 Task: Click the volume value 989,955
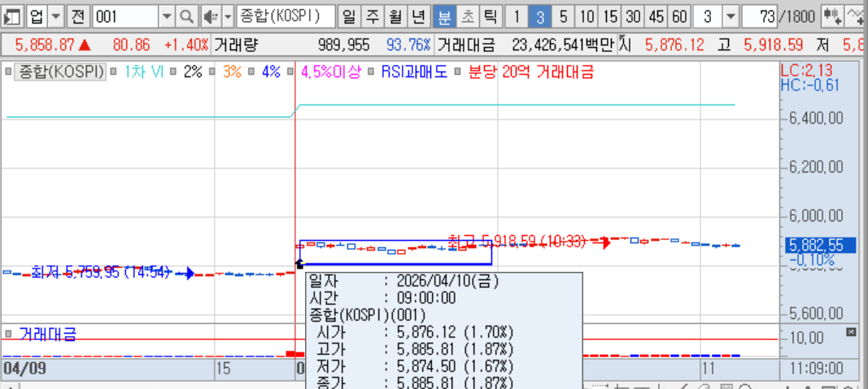click(343, 46)
